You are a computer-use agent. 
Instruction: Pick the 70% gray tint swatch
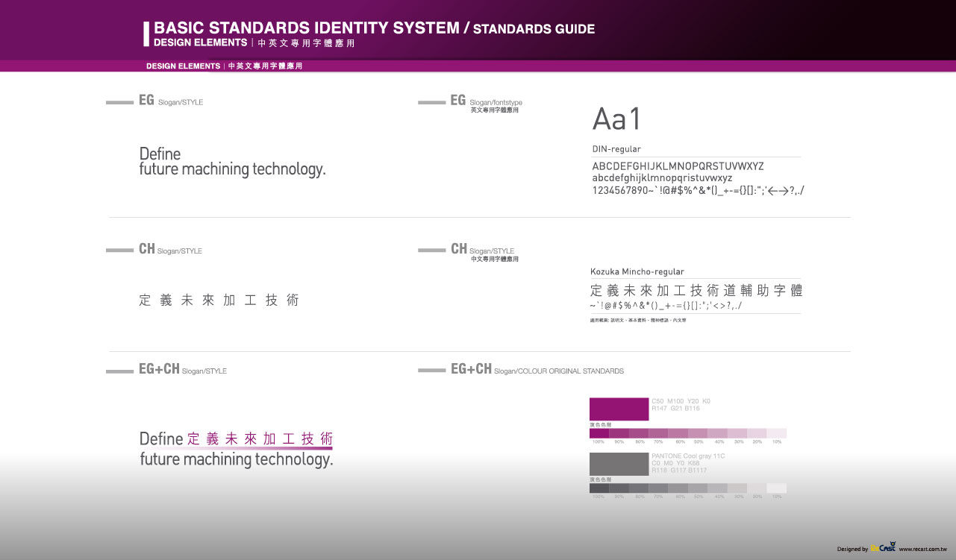coord(658,488)
